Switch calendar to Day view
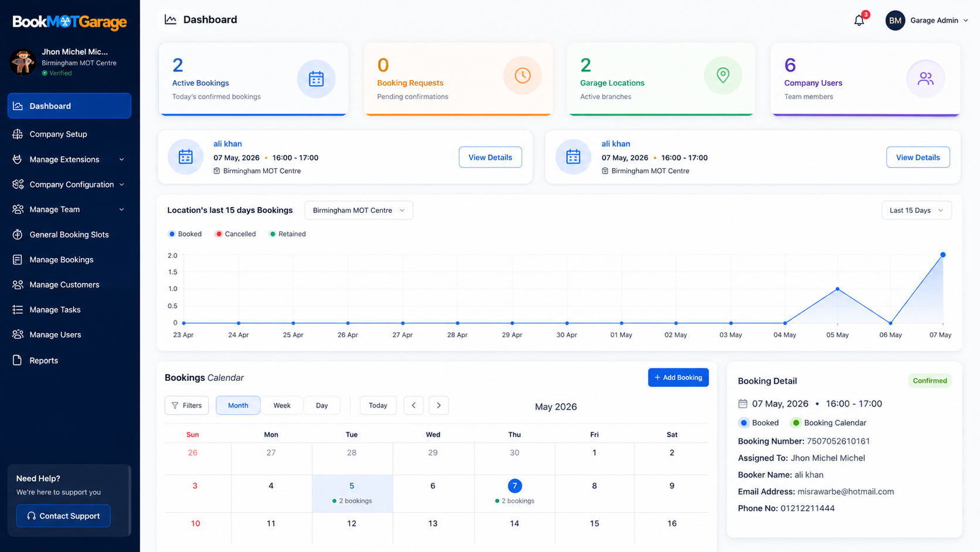 click(322, 405)
